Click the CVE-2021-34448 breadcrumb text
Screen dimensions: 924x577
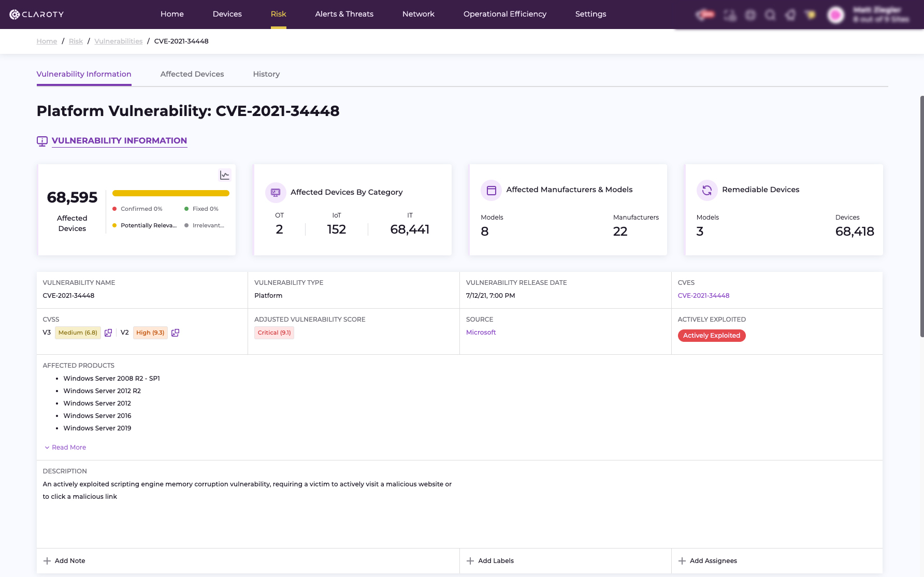tap(181, 41)
